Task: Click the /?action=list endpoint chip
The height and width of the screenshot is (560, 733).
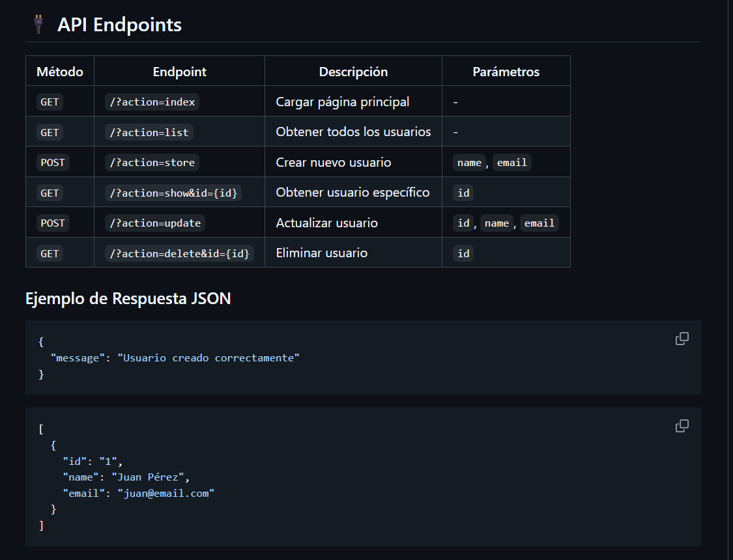Action: [149, 132]
